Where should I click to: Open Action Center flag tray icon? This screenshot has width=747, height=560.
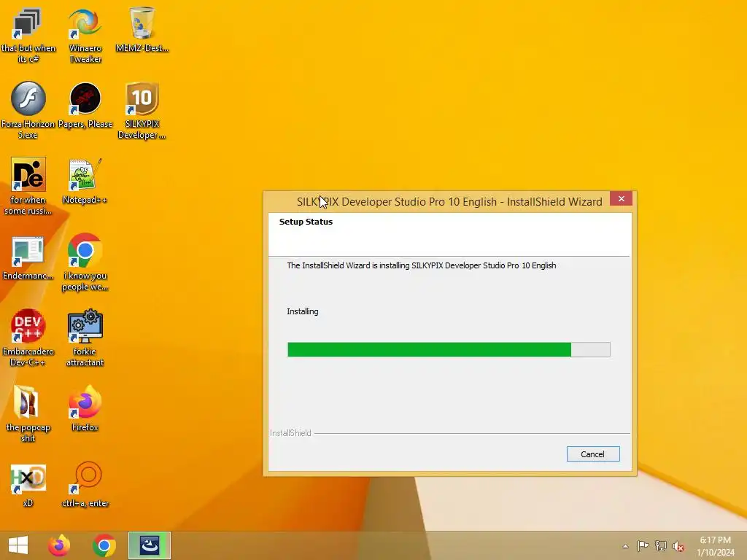tap(643, 545)
